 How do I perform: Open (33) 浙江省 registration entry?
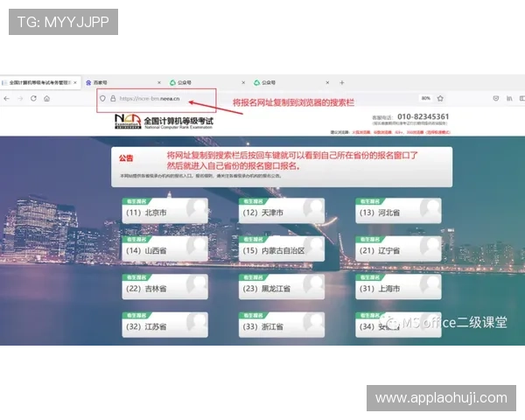pyautogui.click(x=282, y=325)
